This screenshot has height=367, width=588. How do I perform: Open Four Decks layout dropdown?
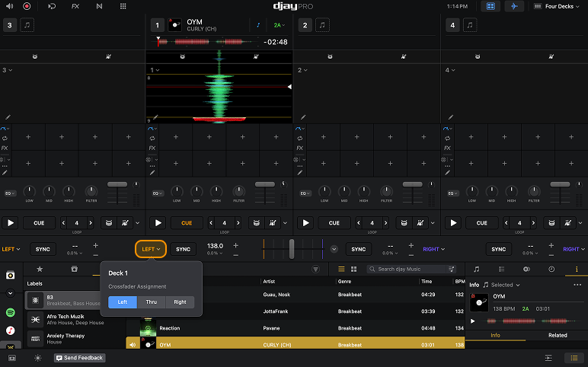coord(558,6)
